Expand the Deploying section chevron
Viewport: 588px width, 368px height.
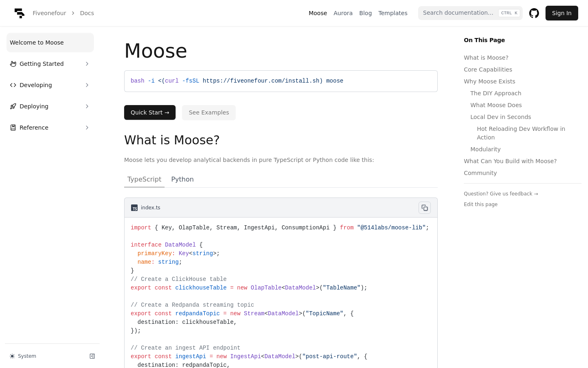tap(87, 106)
